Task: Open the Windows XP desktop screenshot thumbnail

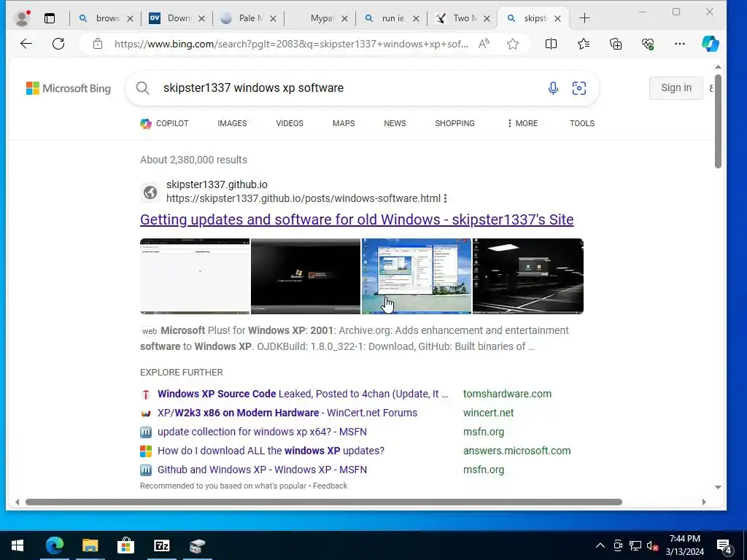Action: [x=417, y=276]
